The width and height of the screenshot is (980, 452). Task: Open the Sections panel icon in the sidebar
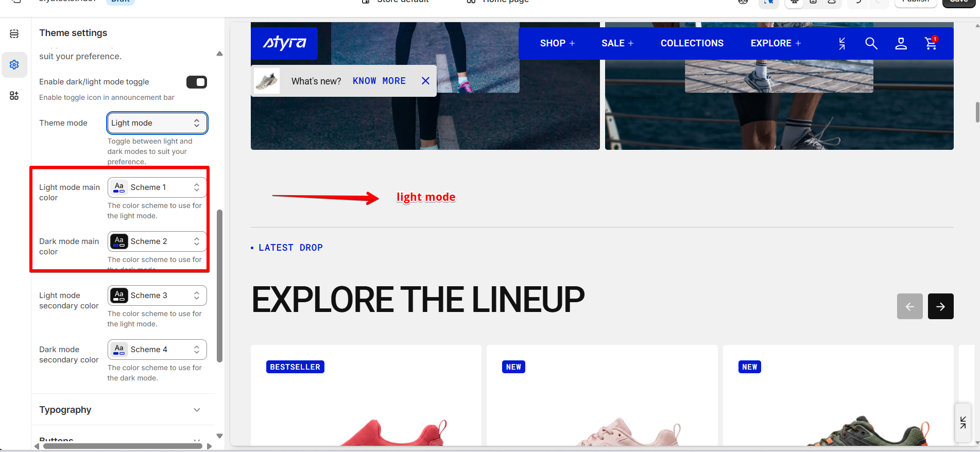click(14, 34)
